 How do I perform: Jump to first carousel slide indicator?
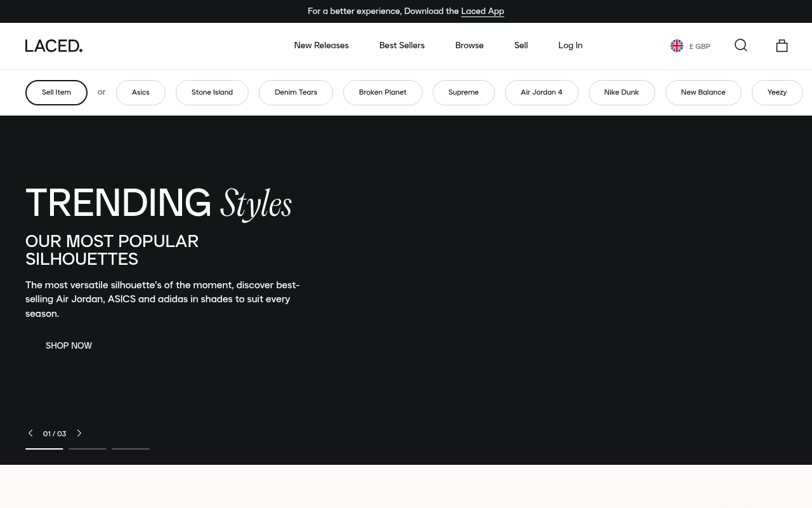[x=44, y=448]
